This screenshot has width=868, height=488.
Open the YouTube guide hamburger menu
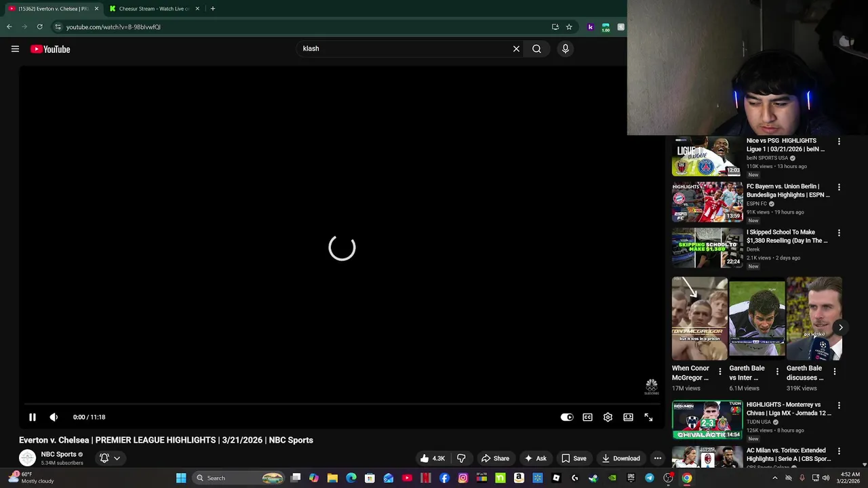(15, 49)
